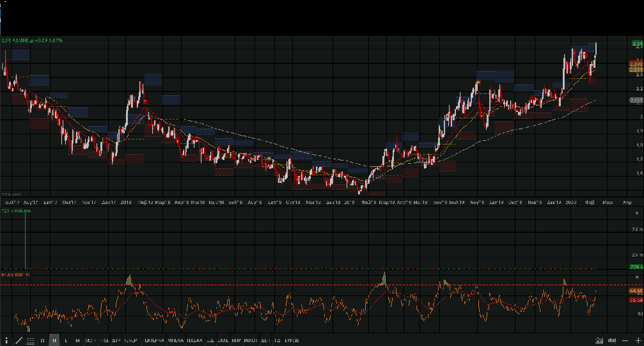This screenshot has width=644, height=346.
Task: Select the ΕΥΡΩΒ symbol button
Action: click(x=295, y=340)
